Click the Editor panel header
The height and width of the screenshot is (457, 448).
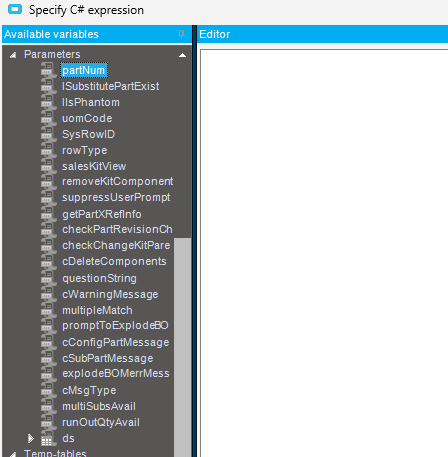click(323, 34)
